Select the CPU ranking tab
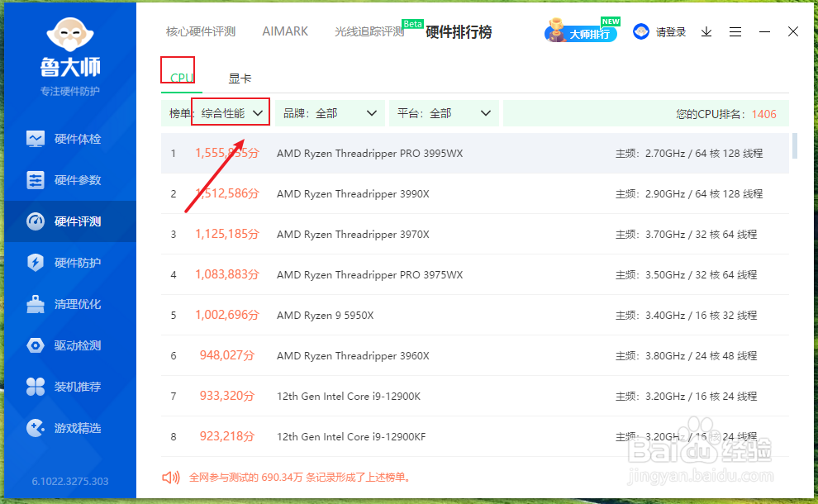 182,78
